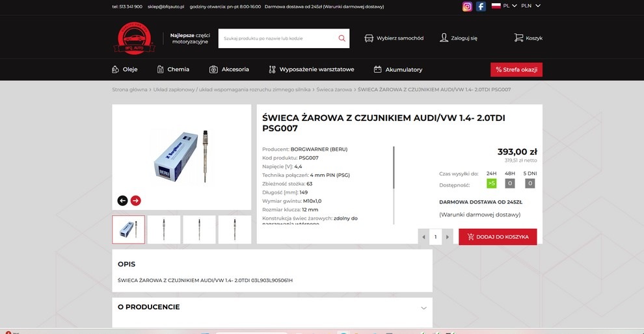Click the battery icon beside Akumulatory

pyautogui.click(x=377, y=70)
